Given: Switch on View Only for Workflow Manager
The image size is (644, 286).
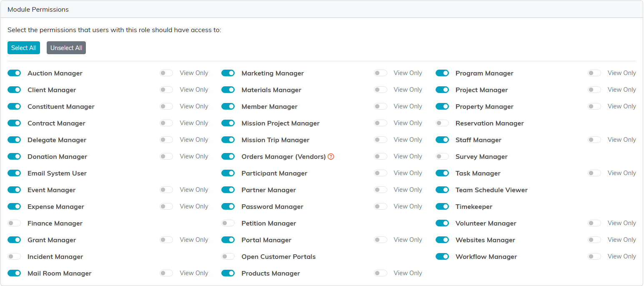Looking at the screenshot, I should 594,256.
